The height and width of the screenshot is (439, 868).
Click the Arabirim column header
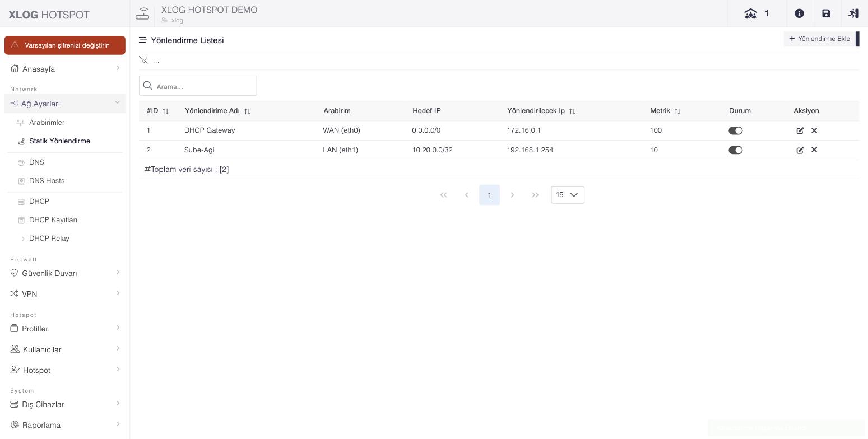[337, 111]
